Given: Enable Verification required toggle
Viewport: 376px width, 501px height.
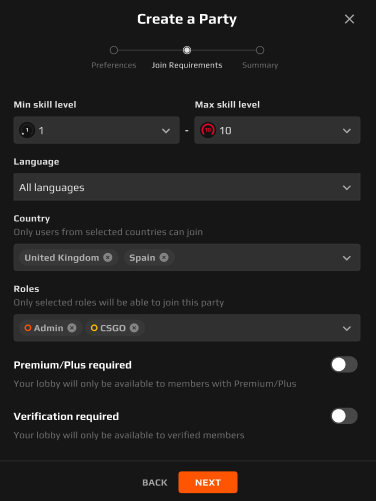Looking at the screenshot, I should 344,416.
